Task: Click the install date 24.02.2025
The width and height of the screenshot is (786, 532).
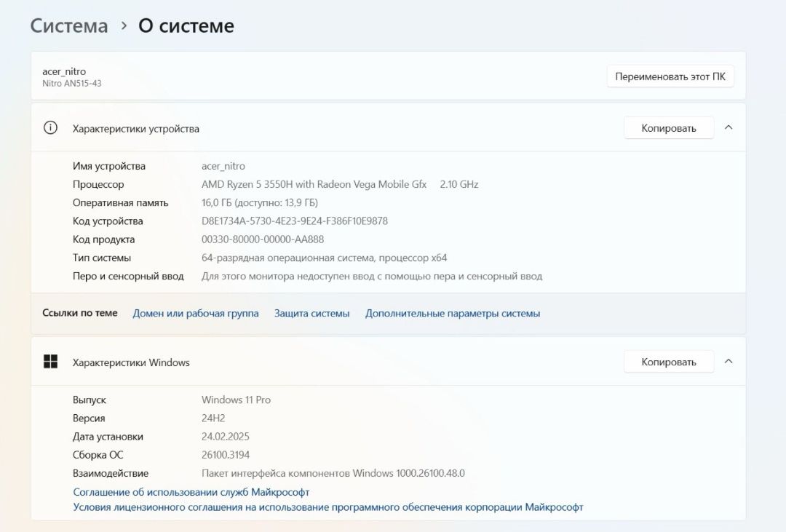Action: 226,436
